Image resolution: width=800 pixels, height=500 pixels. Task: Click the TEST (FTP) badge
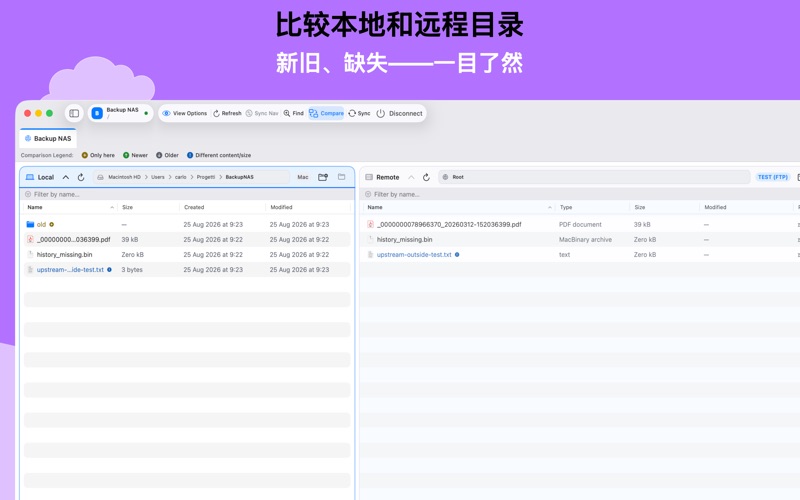(x=773, y=177)
